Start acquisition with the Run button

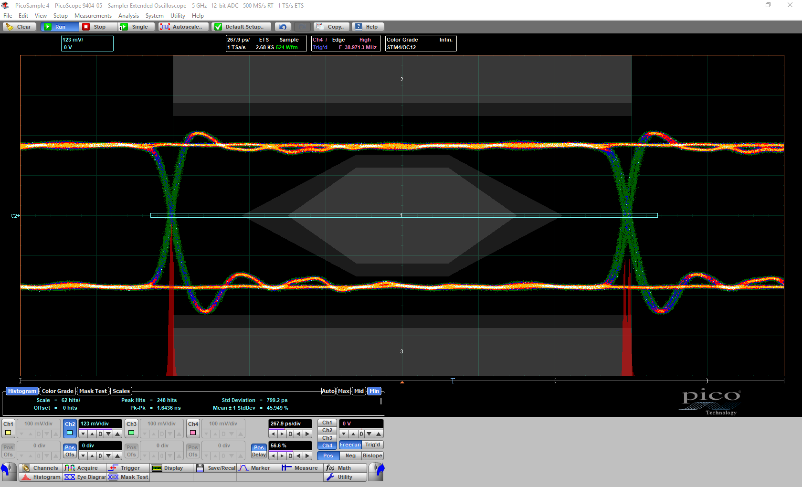tap(59, 27)
